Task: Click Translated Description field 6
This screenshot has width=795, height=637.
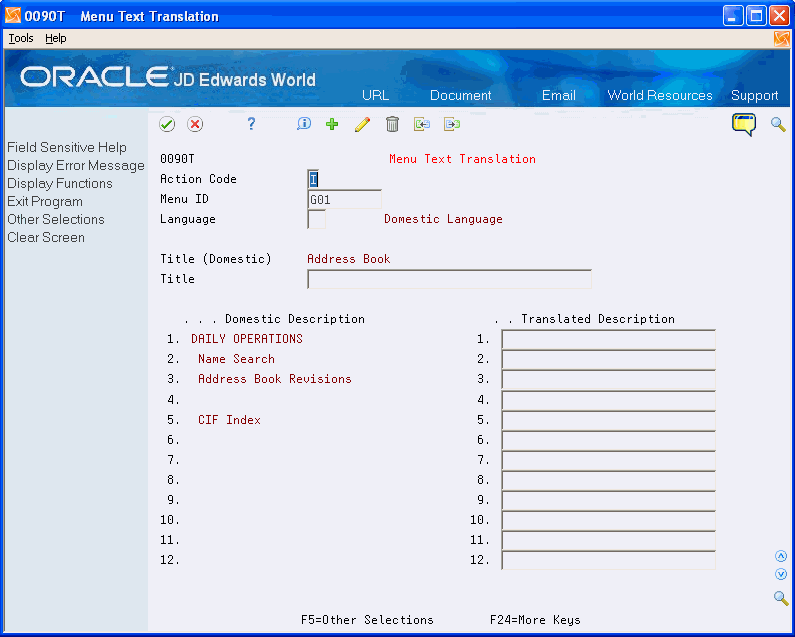Action: (x=608, y=440)
